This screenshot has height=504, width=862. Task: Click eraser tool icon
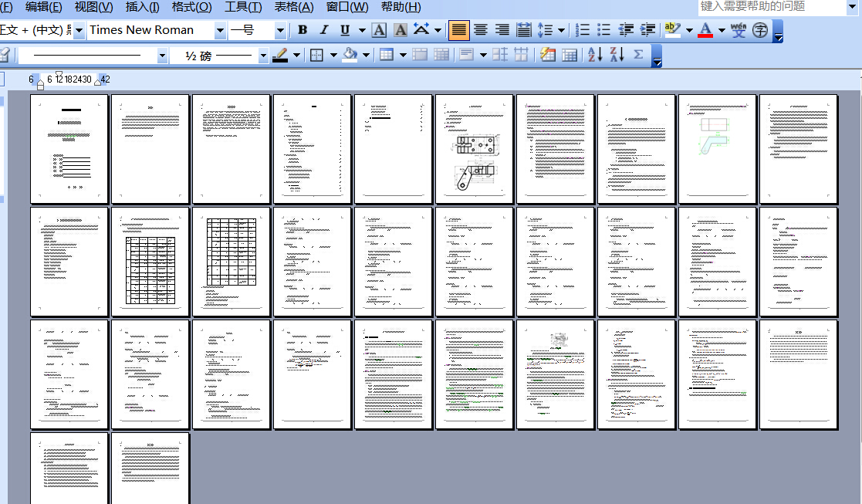pos(5,55)
